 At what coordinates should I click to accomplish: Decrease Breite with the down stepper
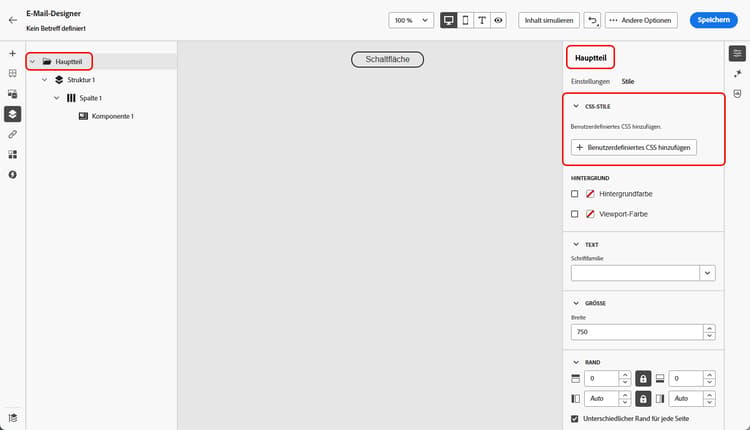tap(709, 336)
